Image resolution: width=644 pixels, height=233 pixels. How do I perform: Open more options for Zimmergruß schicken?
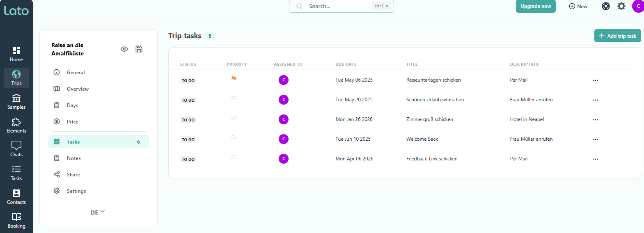tap(595, 120)
